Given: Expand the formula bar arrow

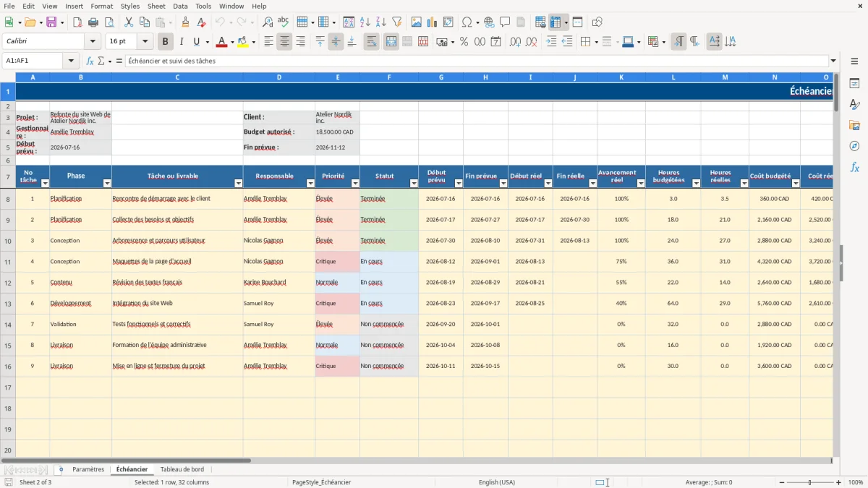Looking at the screenshot, I should (x=833, y=61).
